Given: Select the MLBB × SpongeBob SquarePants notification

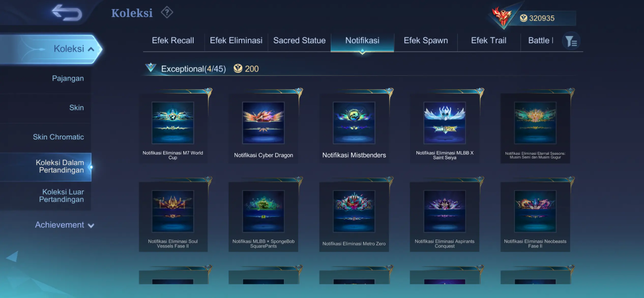Looking at the screenshot, I should 264,217.
